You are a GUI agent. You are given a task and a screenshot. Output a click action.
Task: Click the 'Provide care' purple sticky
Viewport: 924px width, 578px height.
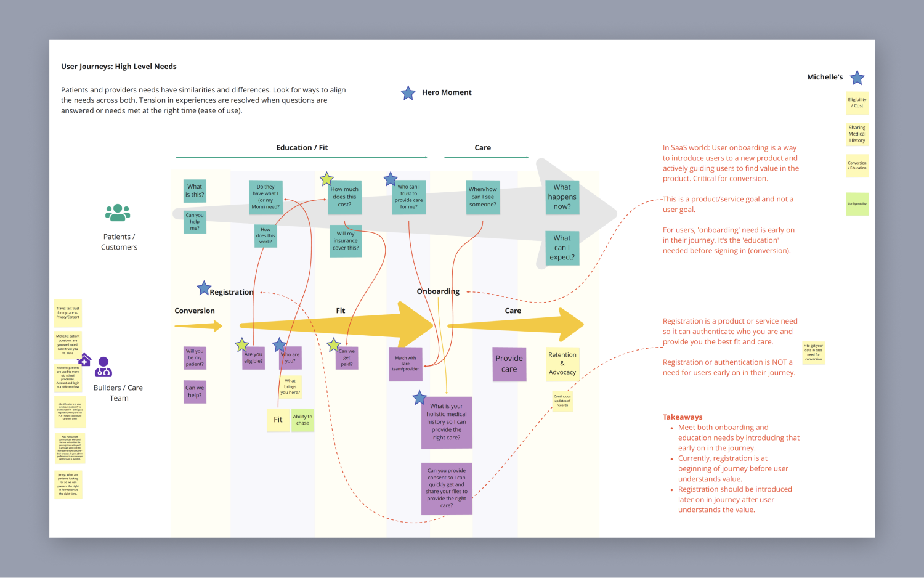pyautogui.click(x=509, y=364)
